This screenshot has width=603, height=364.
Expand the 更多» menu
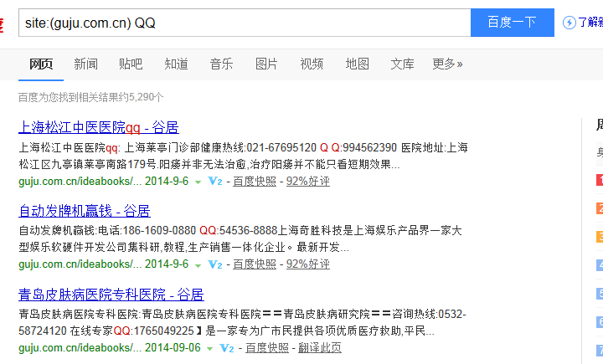point(447,64)
